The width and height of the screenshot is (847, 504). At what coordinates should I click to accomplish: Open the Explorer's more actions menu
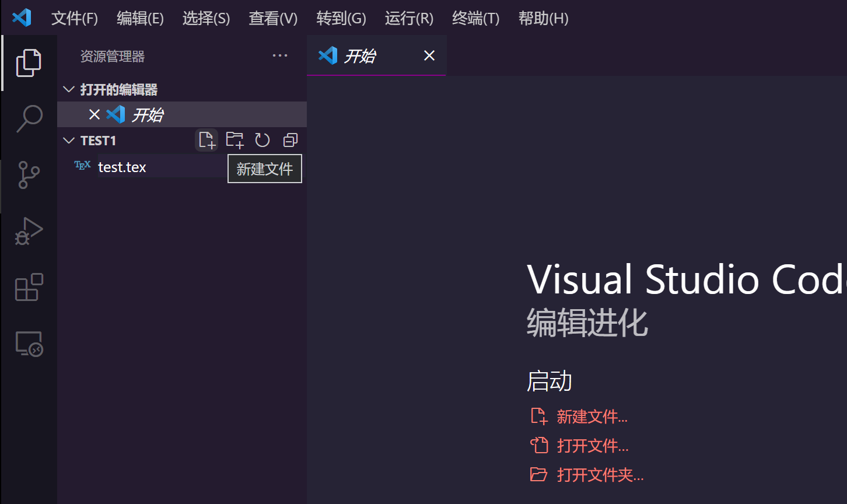click(279, 55)
